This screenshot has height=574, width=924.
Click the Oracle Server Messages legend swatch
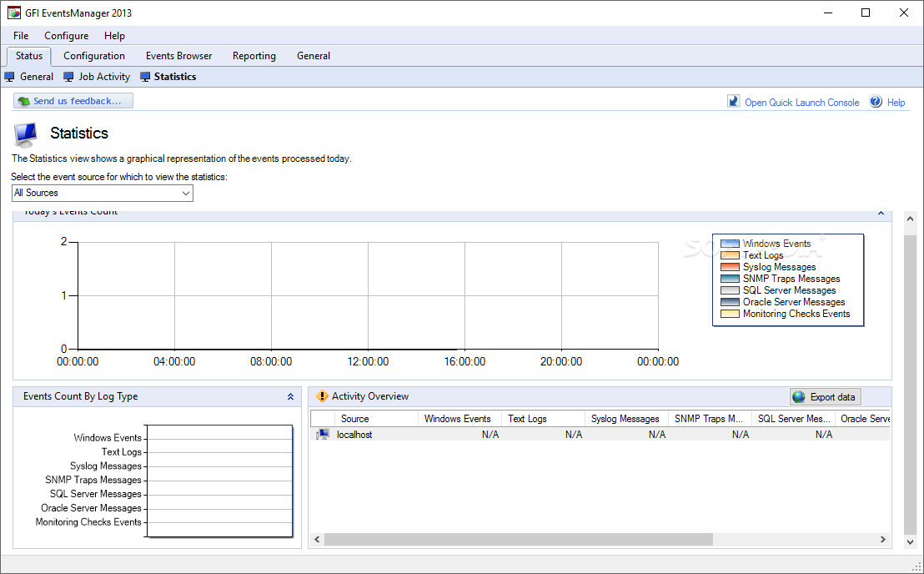[x=730, y=302]
